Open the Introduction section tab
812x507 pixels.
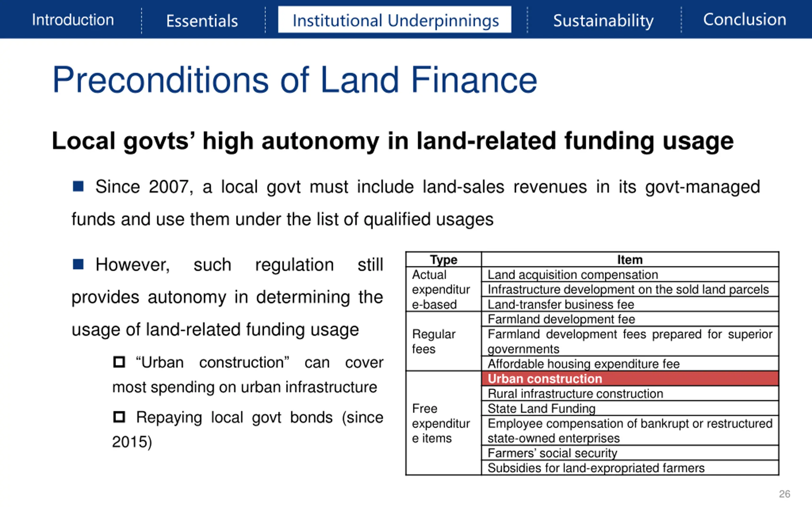point(73,20)
